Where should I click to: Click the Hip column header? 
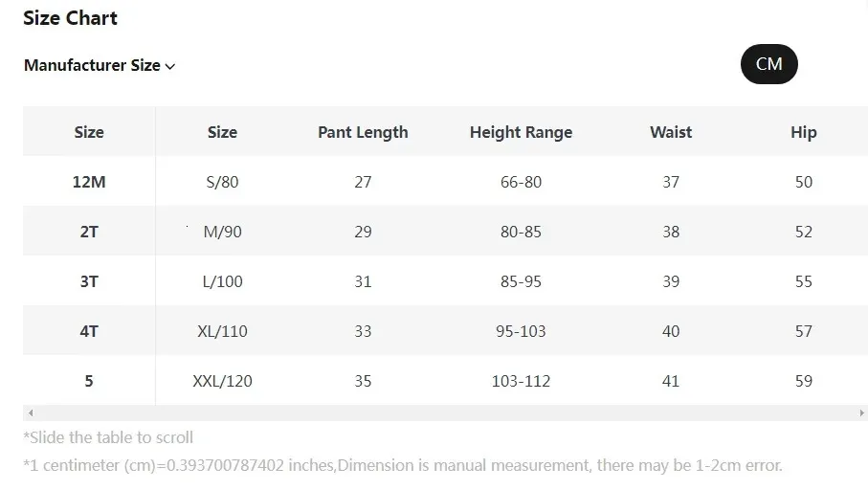pyautogui.click(x=803, y=132)
